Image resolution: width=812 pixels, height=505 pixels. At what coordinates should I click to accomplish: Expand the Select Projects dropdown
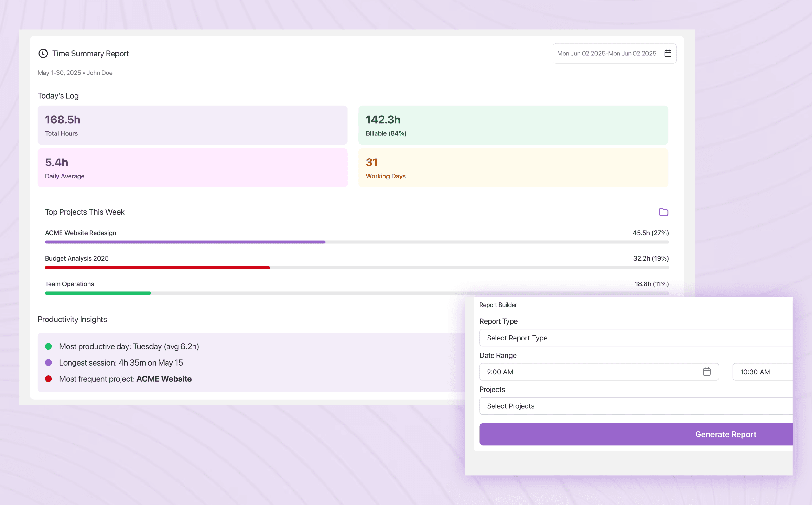[635, 406]
